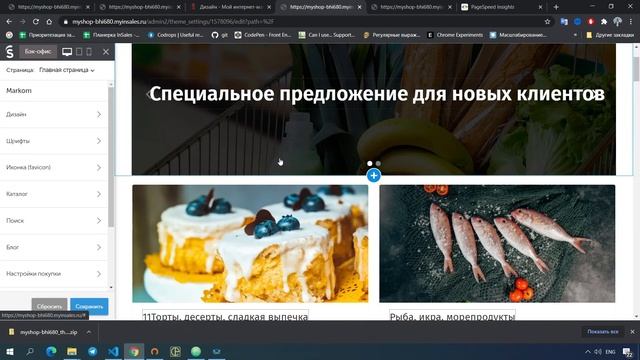Viewport: 640px width, 360px height.
Task: Open browser home page icon
Action: [x=49, y=22]
